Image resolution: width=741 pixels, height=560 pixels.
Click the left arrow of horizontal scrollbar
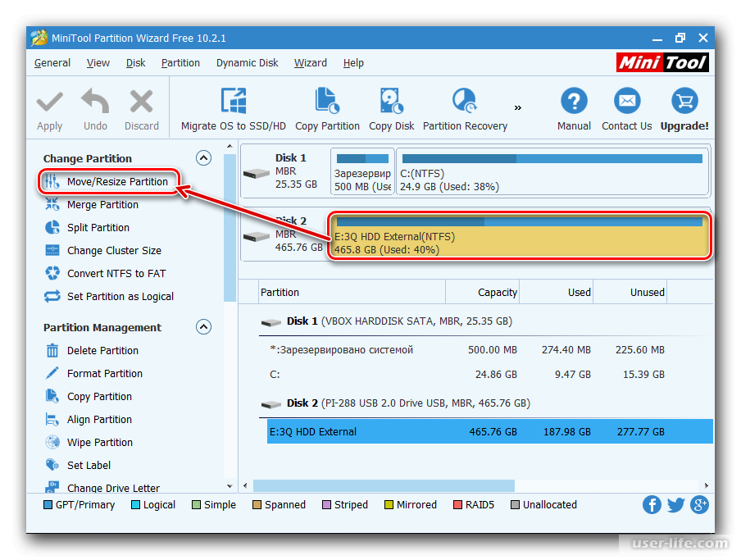[x=245, y=485]
